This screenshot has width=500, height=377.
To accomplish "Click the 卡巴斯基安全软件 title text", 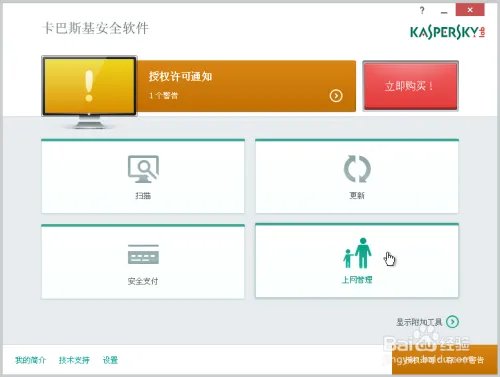I will 96,28.
